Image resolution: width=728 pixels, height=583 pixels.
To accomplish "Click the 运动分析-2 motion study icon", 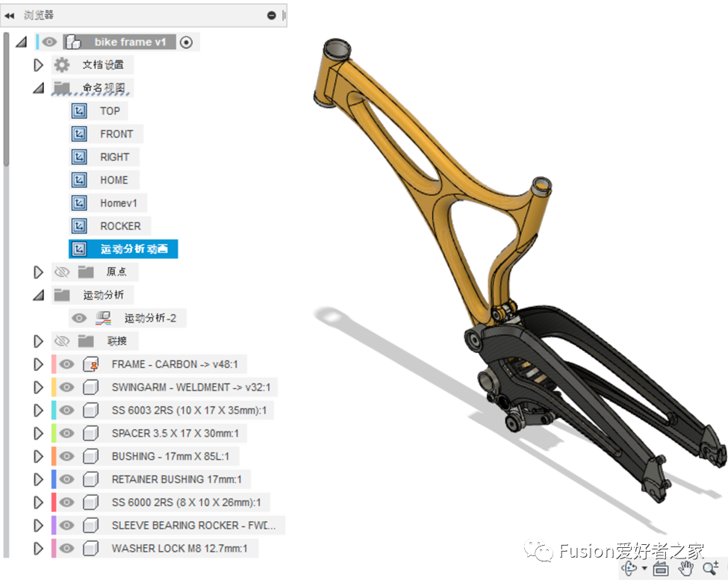I will pos(104,318).
